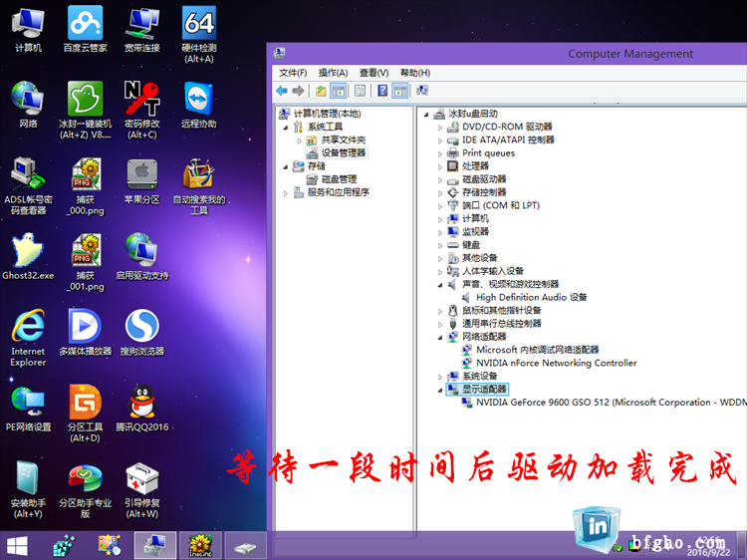Open 捕获_000.png file icon
This screenshot has width=747, height=560.
tap(86, 186)
